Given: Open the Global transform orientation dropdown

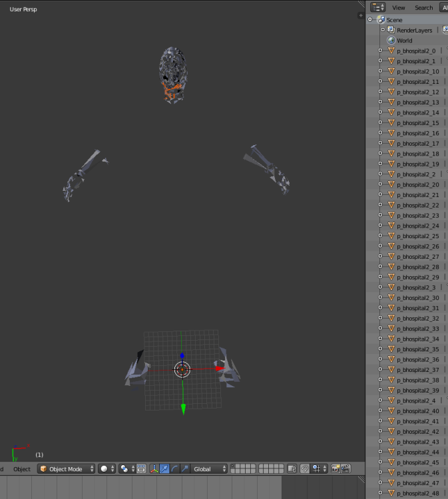Looking at the screenshot, I should pos(209,469).
